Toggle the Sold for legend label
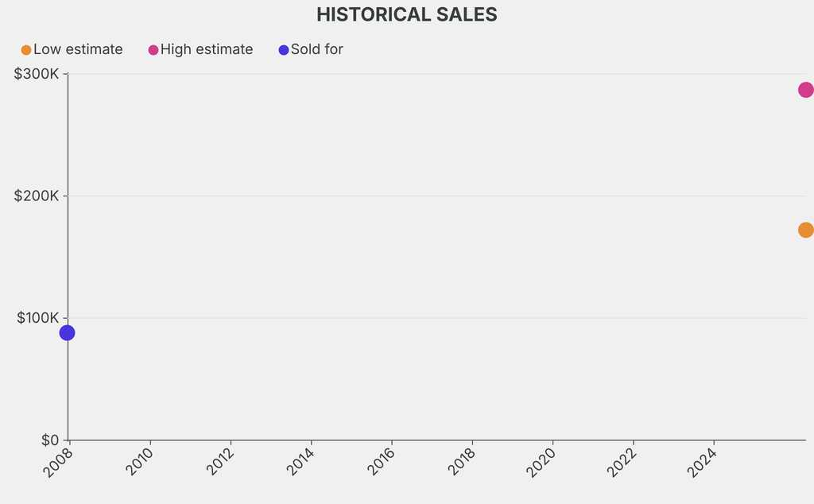Viewport: 814px width, 504px height. click(x=316, y=49)
